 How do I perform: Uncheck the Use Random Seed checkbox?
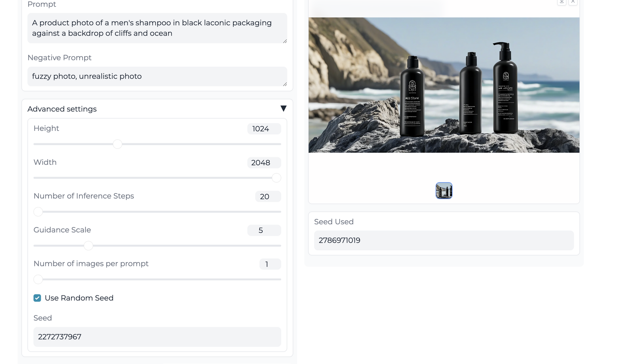click(x=37, y=298)
